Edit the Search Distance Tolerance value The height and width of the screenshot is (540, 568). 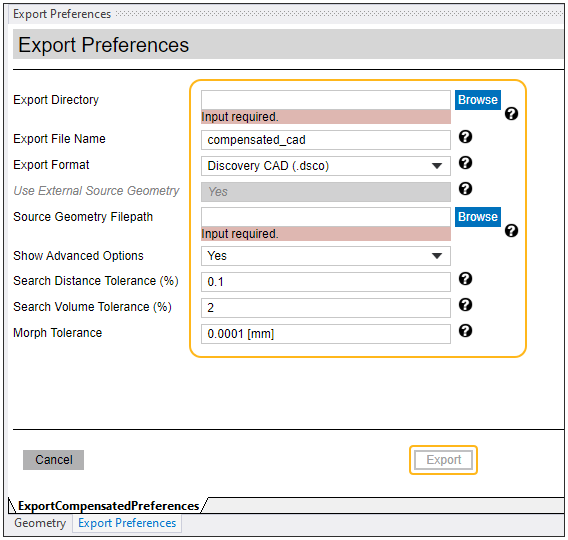[326, 282]
